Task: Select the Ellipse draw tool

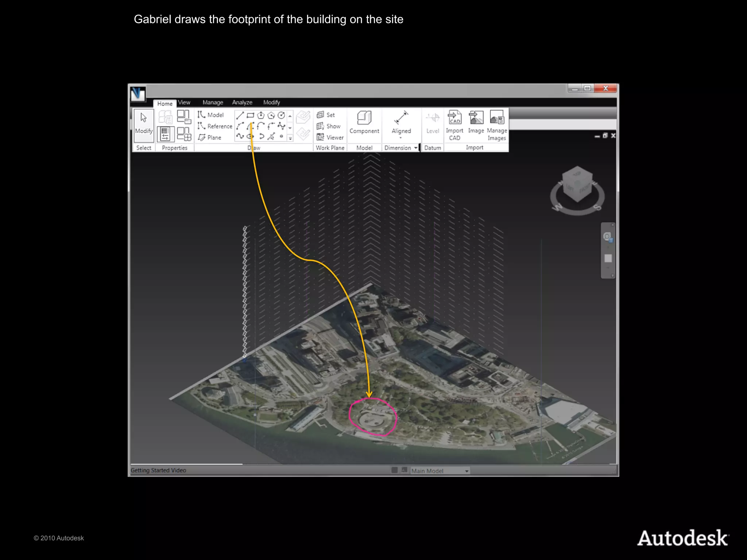Action: [250, 136]
